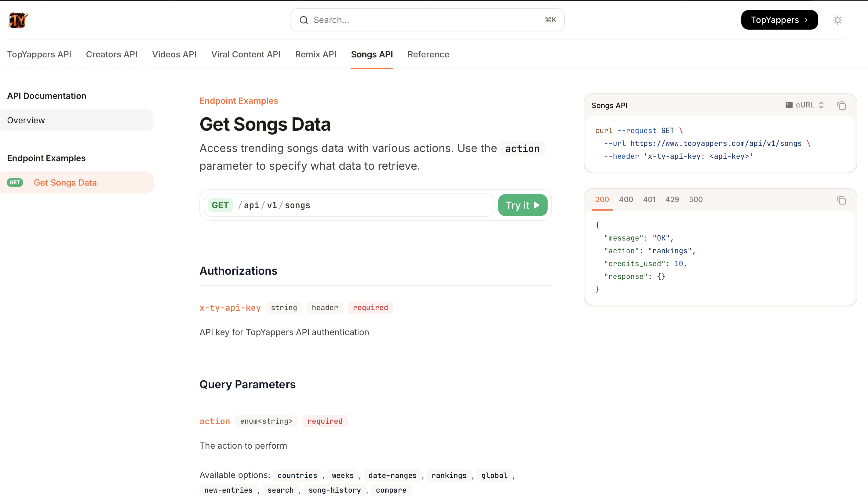Collapse the Endpoint Examples section
This screenshot has width=868, height=503.
(46, 158)
